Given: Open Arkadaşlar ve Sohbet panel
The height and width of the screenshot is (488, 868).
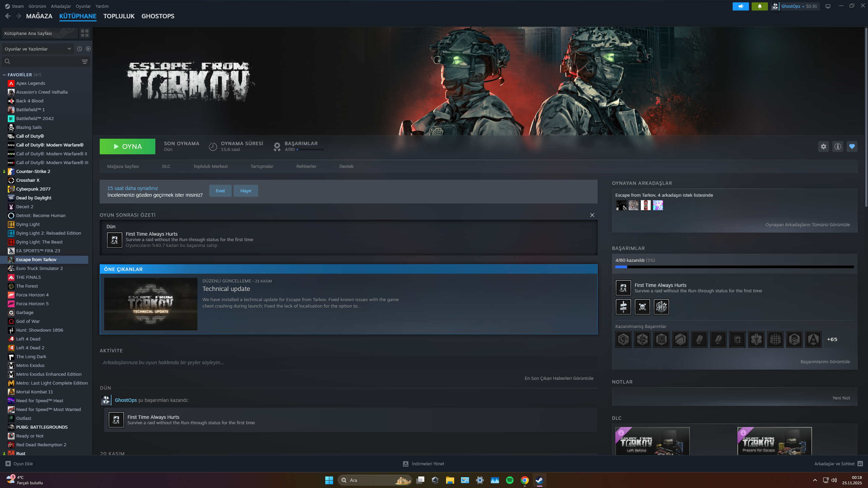Looking at the screenshot, I should [838, 464].
